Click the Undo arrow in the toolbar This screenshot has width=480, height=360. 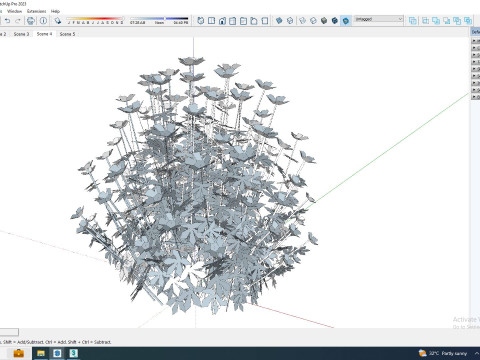pyautogui.click(x=7, y=21)
